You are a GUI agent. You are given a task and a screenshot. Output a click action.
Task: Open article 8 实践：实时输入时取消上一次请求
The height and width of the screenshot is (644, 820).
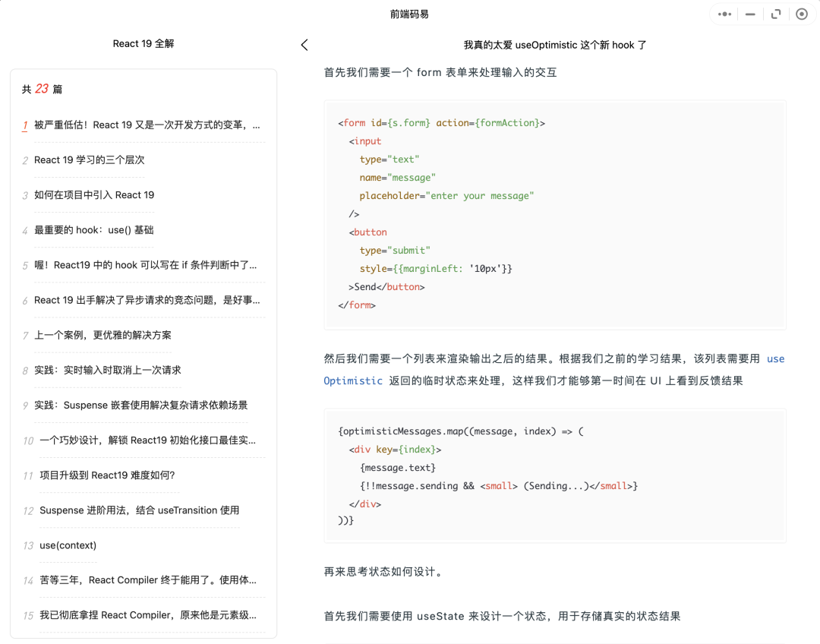pyautogui.click(x=107, y=371)
